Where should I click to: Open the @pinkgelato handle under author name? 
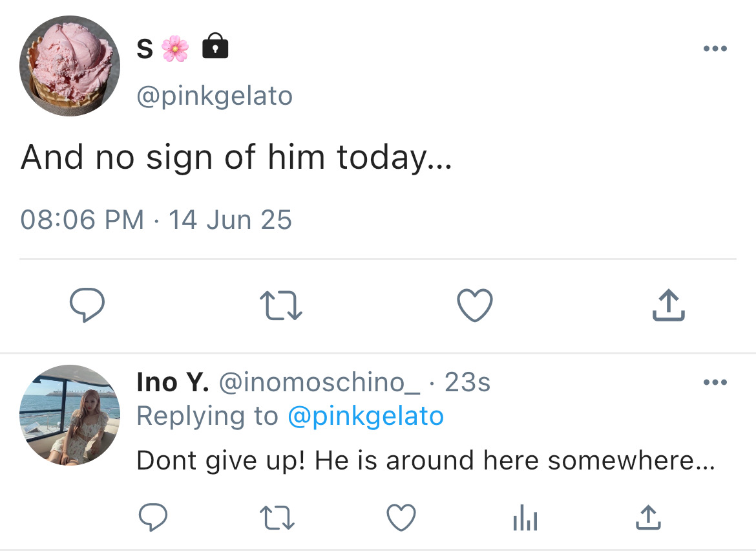pyautogui.click(x=215, y=96)
